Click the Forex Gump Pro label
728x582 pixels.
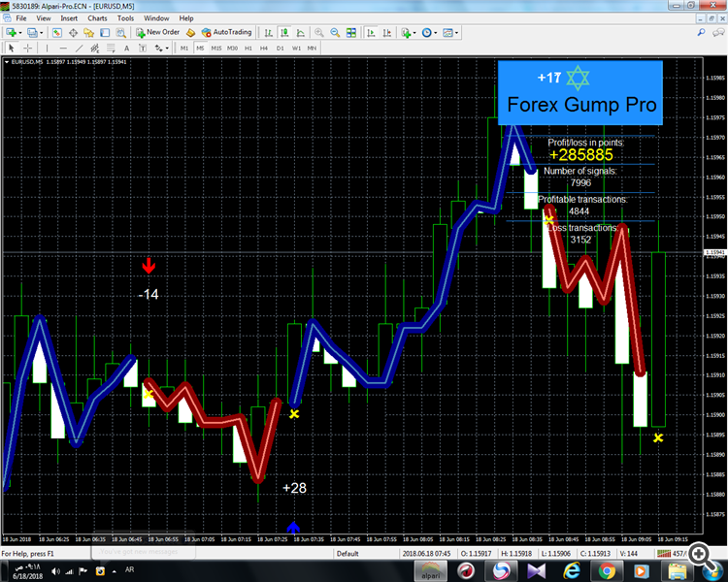click(581, 105)
